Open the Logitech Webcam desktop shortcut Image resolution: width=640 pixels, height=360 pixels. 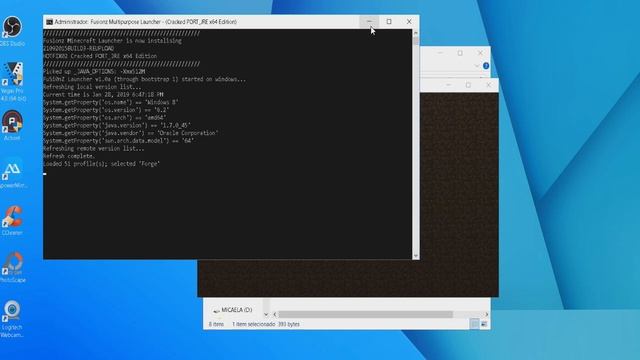12,318
